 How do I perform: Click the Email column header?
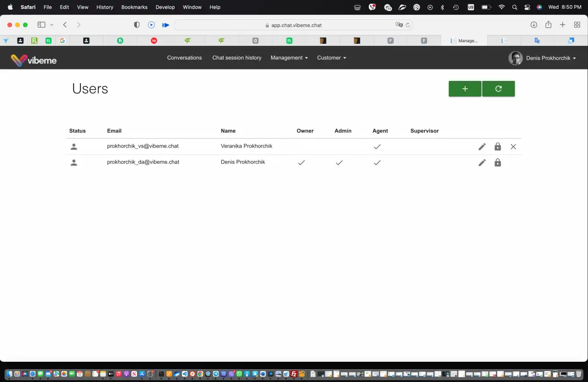click(114, 131)
